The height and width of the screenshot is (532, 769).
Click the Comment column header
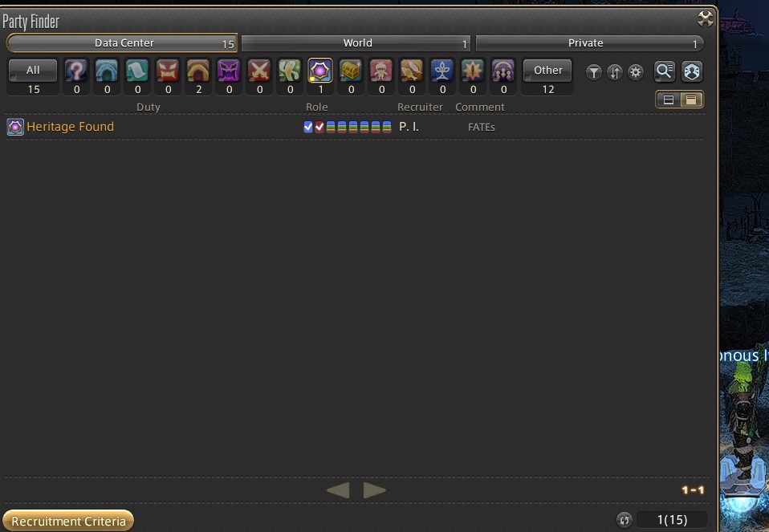coord(480,107)
